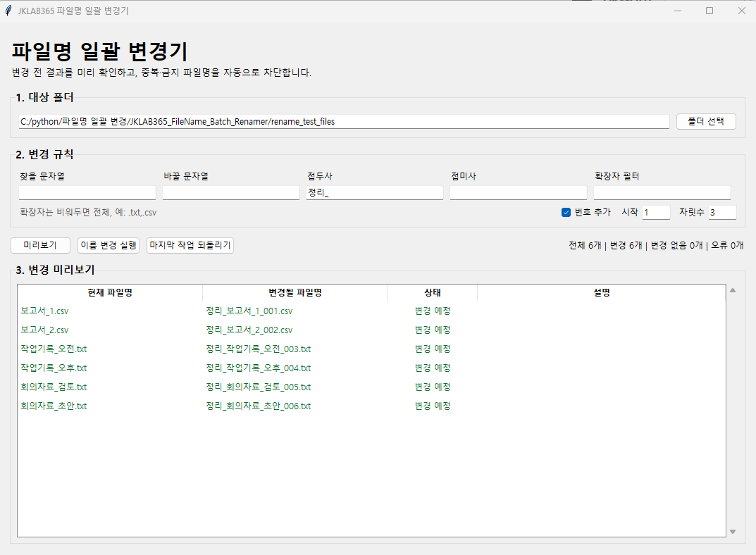Click new name 정리_작업기록_오전_003.txt
Viewport: 756px width, 555px height.
tap(259, 349)
